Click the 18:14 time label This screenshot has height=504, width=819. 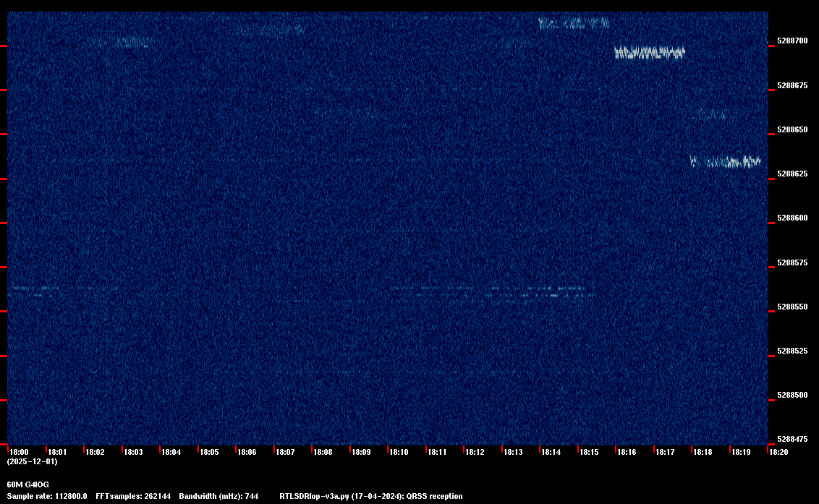click(x=551, y=452)
